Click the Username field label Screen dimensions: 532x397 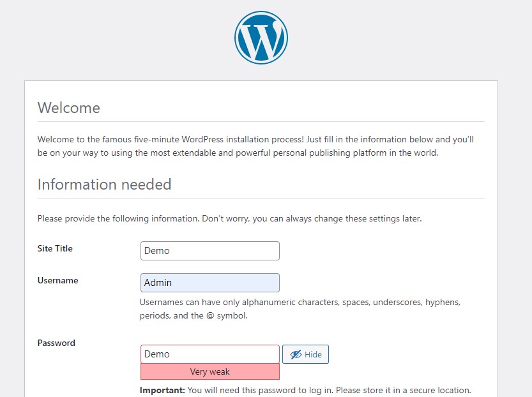pos(57,280)
